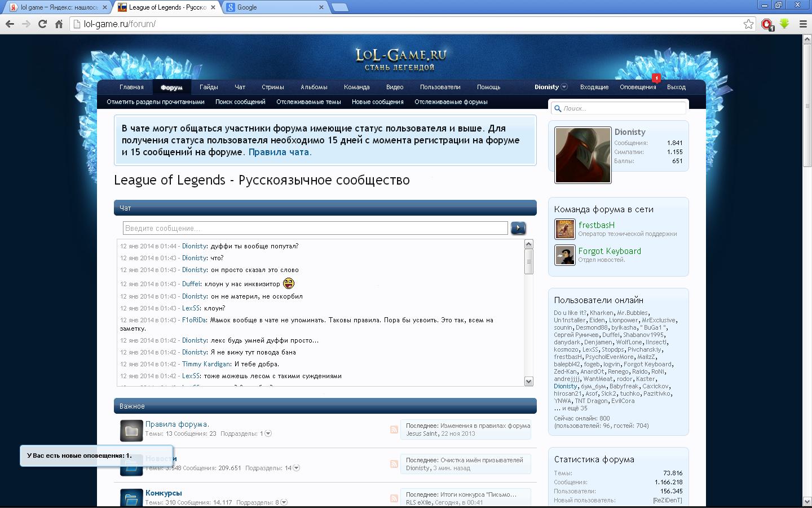Open a new browser tab
812x508 pixels.
pyautogui.click(x=340, y=7)
